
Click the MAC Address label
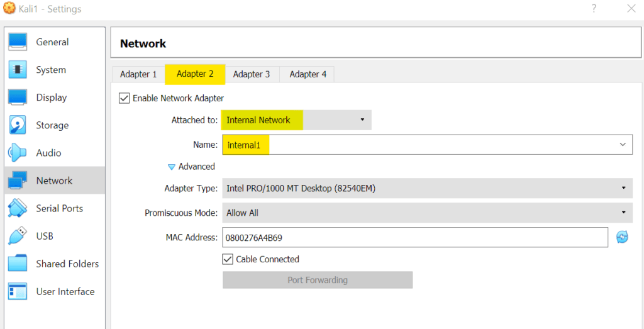(191, 237)
